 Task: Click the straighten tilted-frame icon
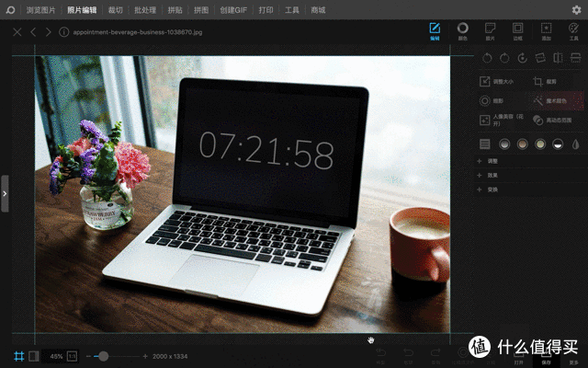(540, 58)
